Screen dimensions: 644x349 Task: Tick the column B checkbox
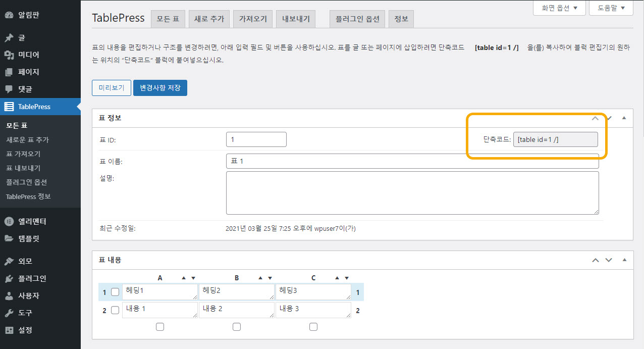[237, 327]
